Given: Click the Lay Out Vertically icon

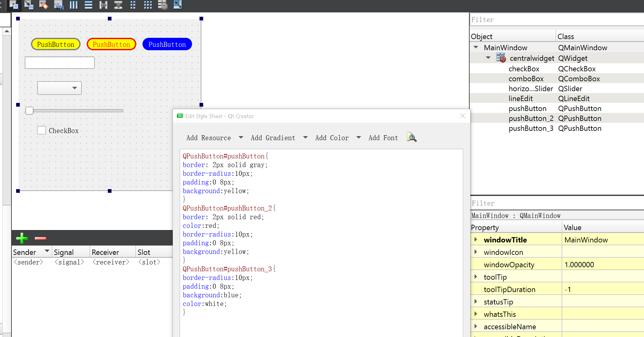Looking at the screenshot, I should click(x=88, y=5).
